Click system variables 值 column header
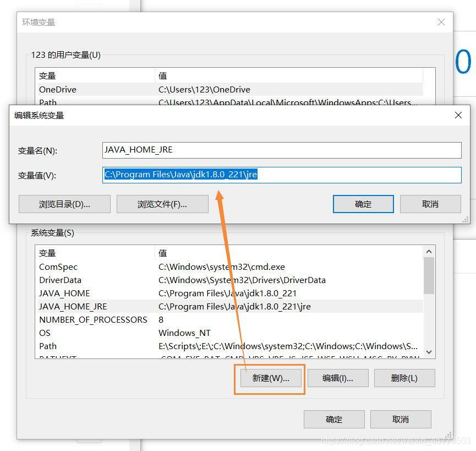476x451 pixels. pos(289,253)
